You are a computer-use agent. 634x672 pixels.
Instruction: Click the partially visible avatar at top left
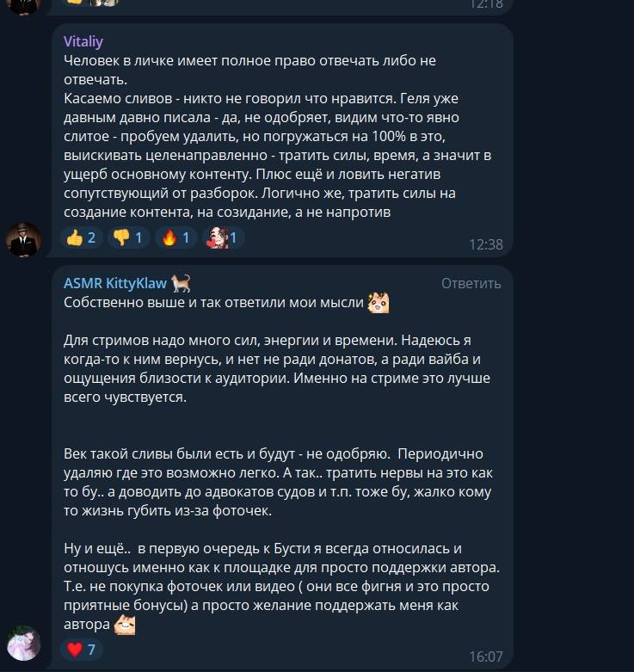tap(23, 6)
